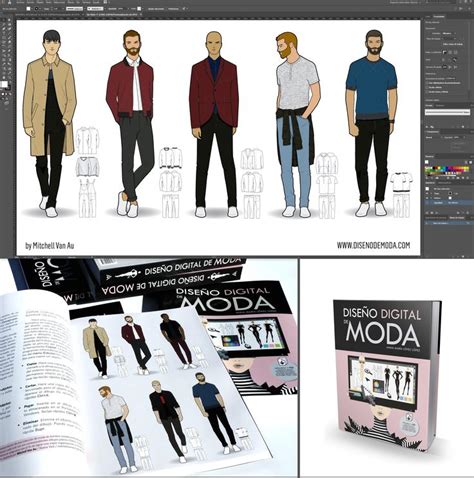Click the Fill color swatch in the control bar
This screenshot has height=478, width=474.
point(28,9)
